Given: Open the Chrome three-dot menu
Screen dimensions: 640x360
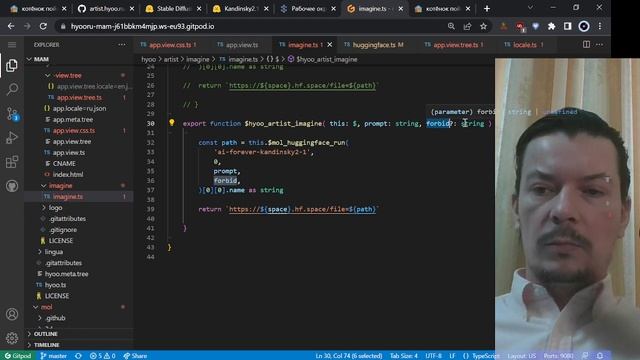Looking at the screenshot, I should 600,26.
